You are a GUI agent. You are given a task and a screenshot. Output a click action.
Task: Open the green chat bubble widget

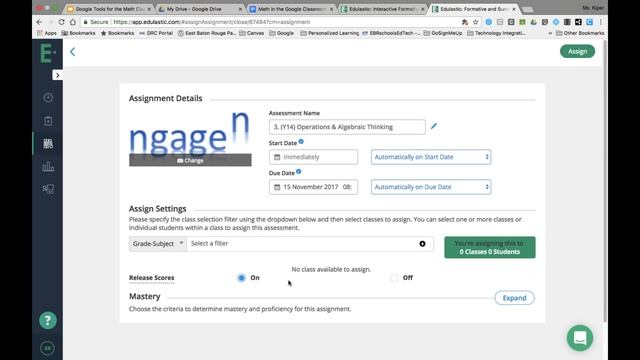580,338
